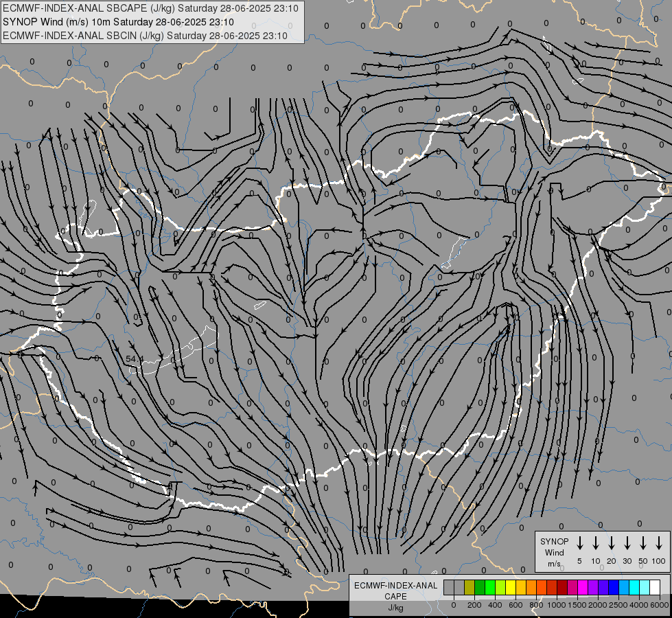The width and height of the screenshot is (672, 618).
Task: Click the 2000 tick label in CAPE scale
Action: [598, 605]
